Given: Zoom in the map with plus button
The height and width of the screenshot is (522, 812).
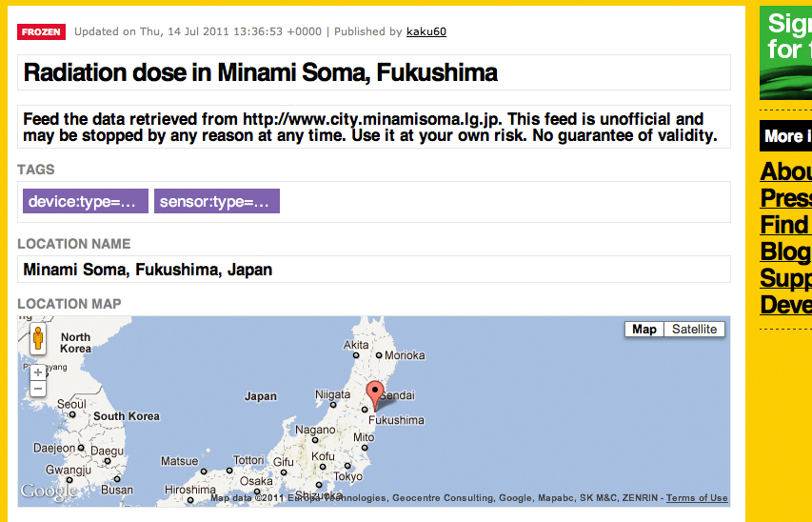Looking at the screenshot, I should click(x=38, y=372).
